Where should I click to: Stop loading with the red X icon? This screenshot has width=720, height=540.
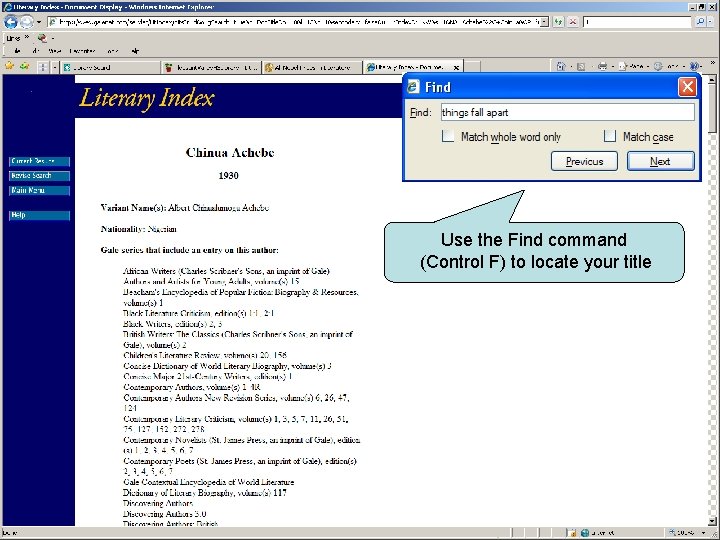tap(573, 22)
